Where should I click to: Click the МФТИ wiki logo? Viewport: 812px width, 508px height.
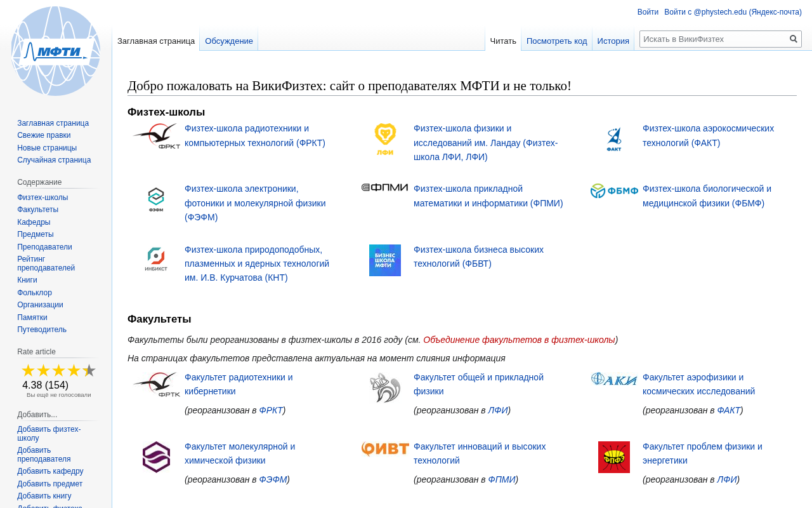pos(56,51)
